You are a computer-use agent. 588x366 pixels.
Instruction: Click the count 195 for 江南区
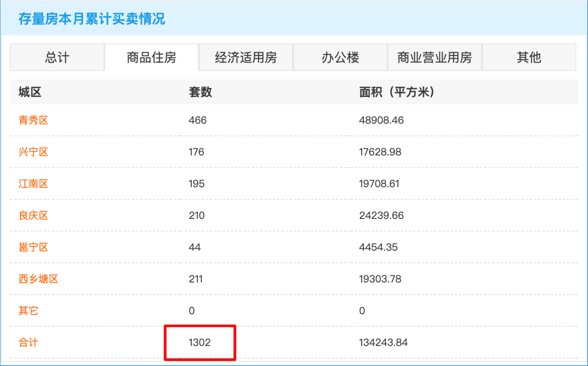point(197,184)
